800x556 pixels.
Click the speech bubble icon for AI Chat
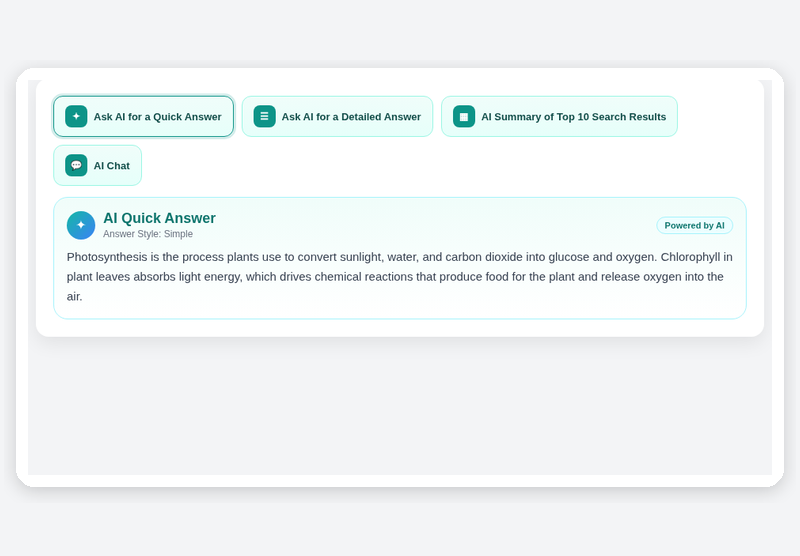point(76,165)
